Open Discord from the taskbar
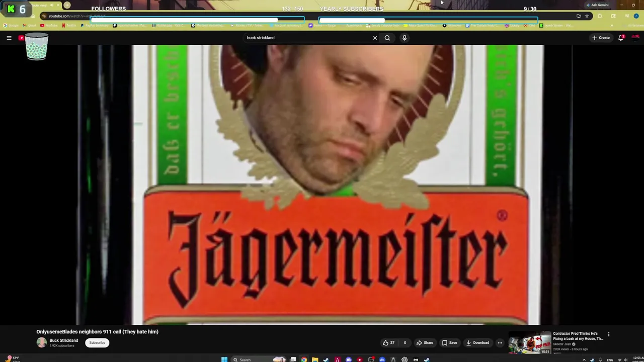The height and width of the screenshot is (362, 644). tap(348, 359)
